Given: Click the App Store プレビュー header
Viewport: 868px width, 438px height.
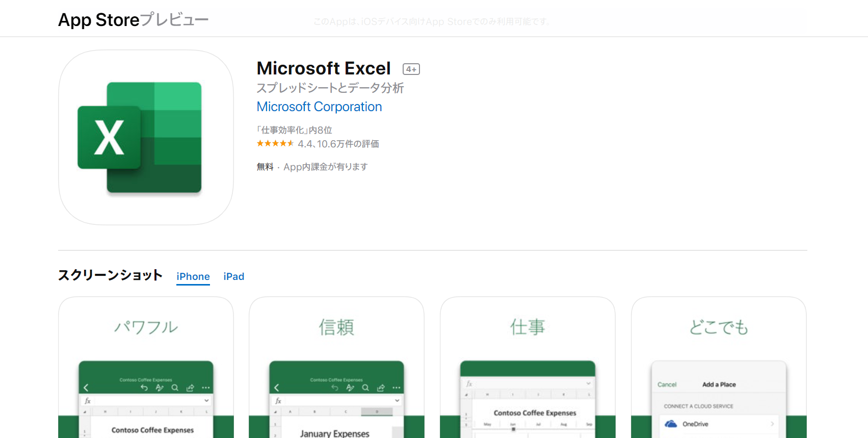Looking at the screenshot, I should tap(134, 20).
